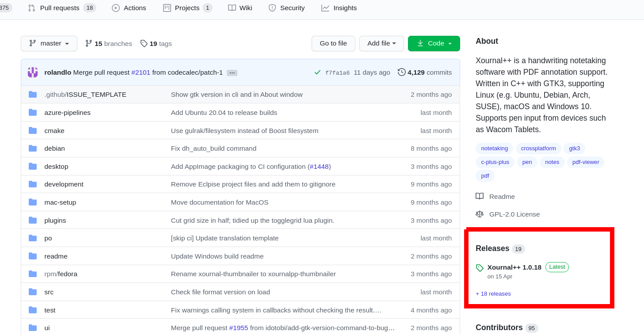This screenshot has width=644, height=335.
Task: Select the pdf-viewer topic tag
Action: [586, 162]
